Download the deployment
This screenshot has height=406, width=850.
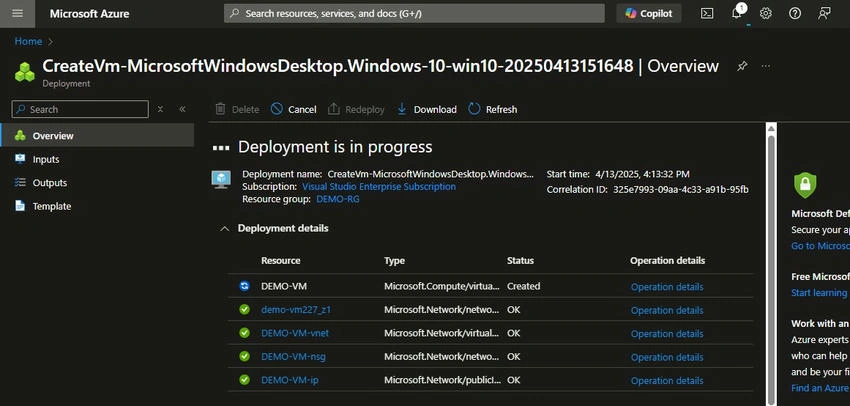point(426,109)
